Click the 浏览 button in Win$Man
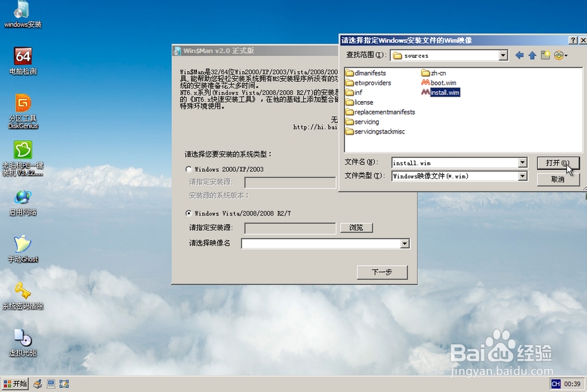This screenshot has width=587, height=392. tap(356, 227)
